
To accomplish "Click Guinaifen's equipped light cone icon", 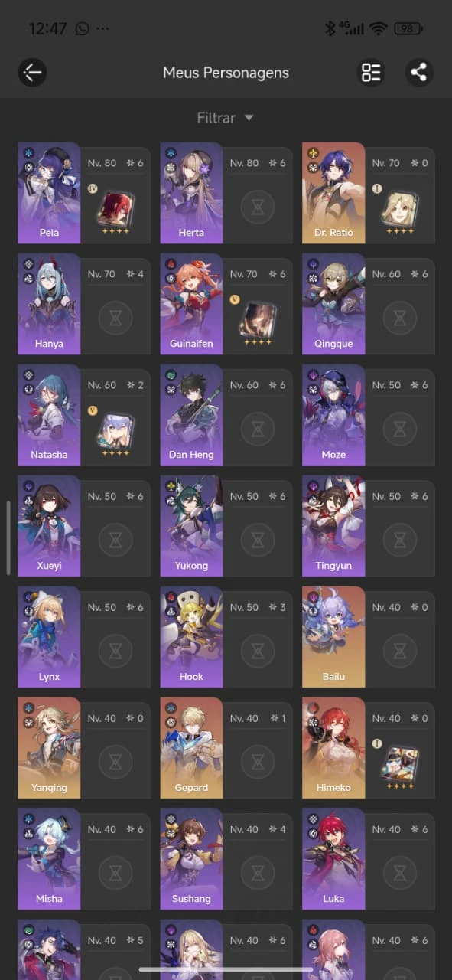I will (258, 318).
